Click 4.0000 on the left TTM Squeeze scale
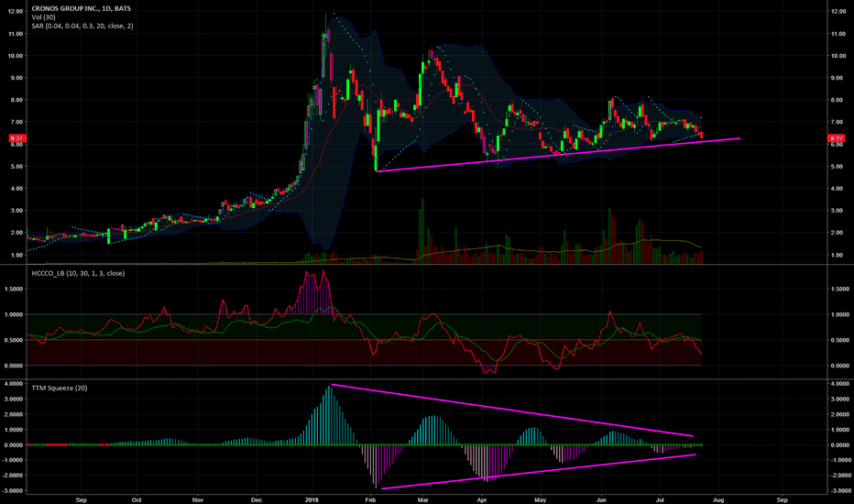Image resolution: width=854 pixels, height=504 pixels. point(14,384)
